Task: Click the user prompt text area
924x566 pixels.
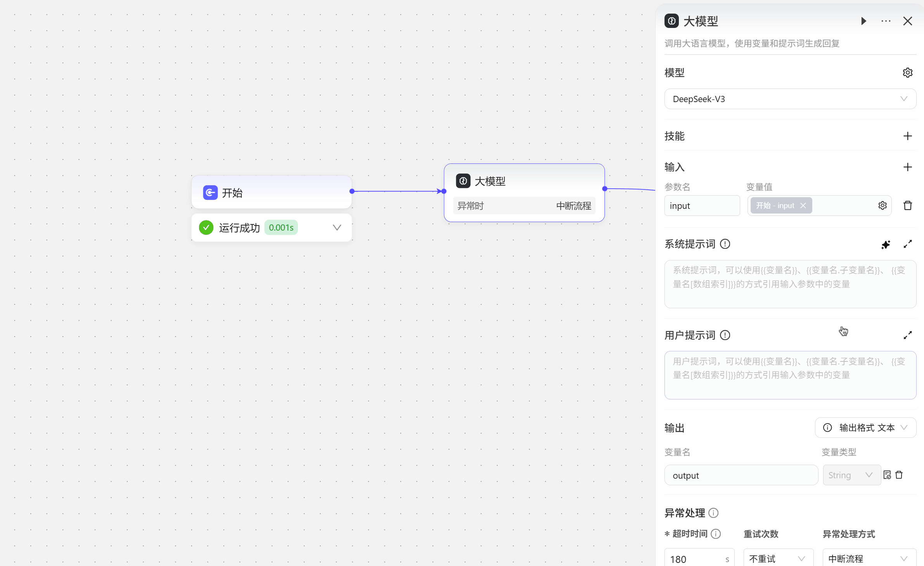Action: 790,375
